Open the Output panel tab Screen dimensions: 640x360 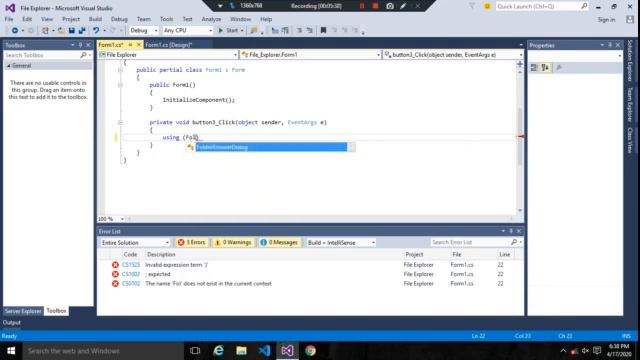pyautogui.click(x=12, y=322)
